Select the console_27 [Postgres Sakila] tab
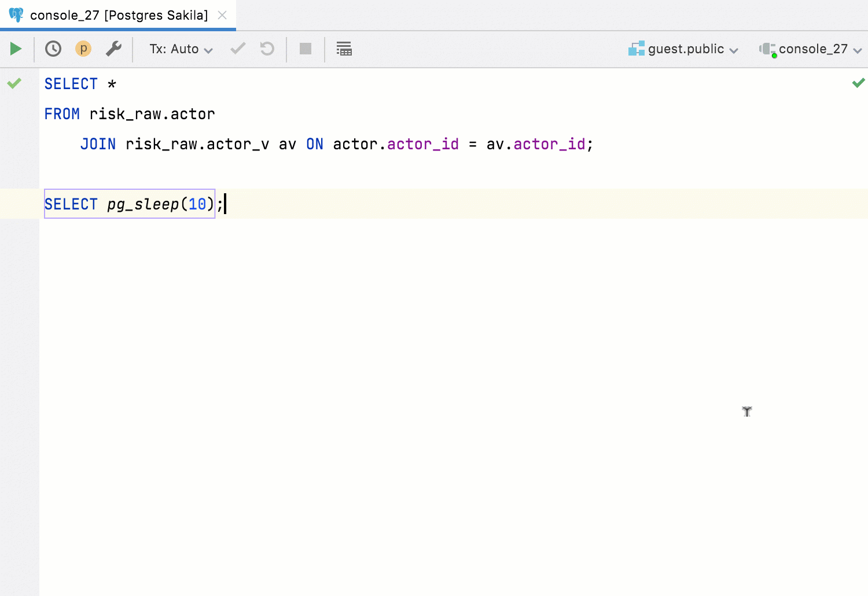Viewport: 868px width, 596px height. pos(119,15)
